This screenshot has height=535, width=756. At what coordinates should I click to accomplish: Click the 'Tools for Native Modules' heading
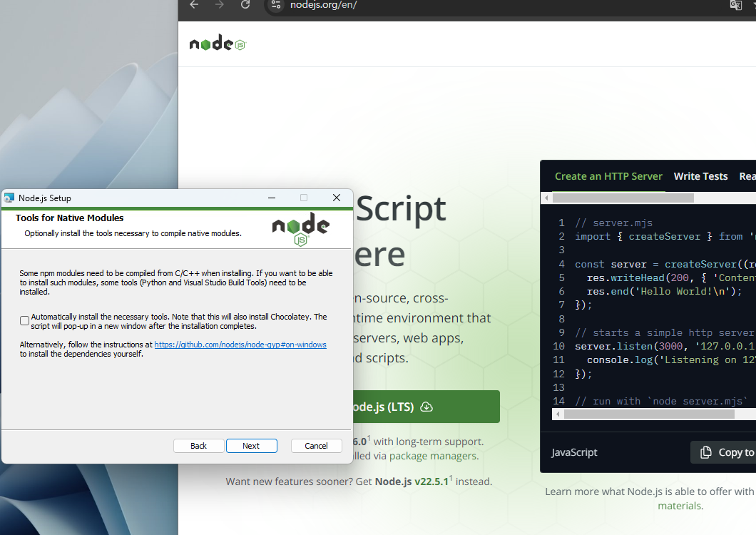pos(69,218)
